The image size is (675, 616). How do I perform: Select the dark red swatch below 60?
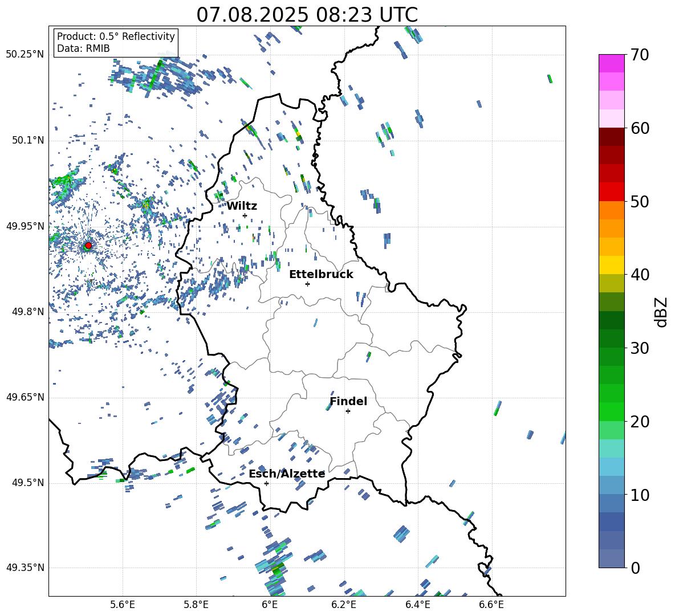click(611, 137)
